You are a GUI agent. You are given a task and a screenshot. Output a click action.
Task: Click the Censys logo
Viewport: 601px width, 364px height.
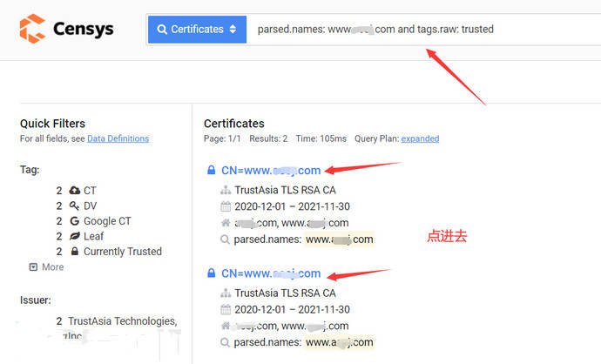[66, 29]
